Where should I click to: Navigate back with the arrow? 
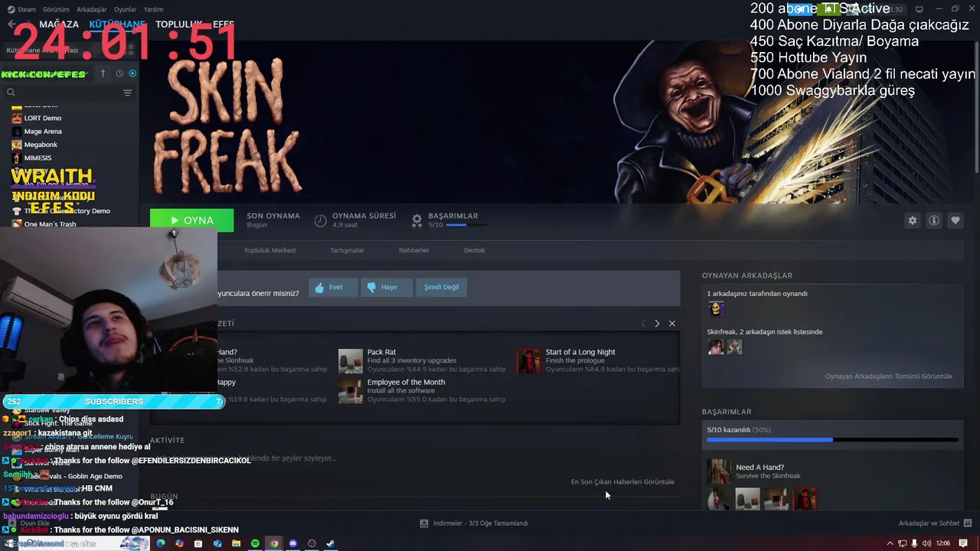[11, 24]
